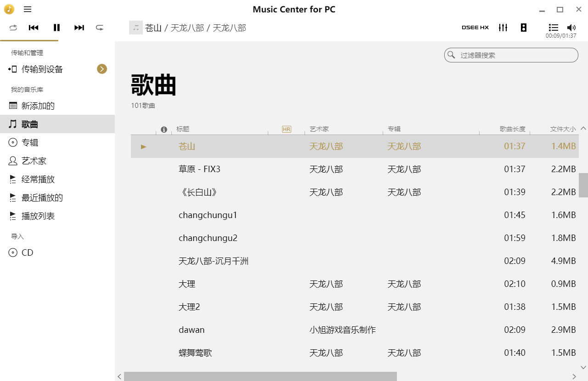Sort songs by 专辑 column header

(394, 129)
